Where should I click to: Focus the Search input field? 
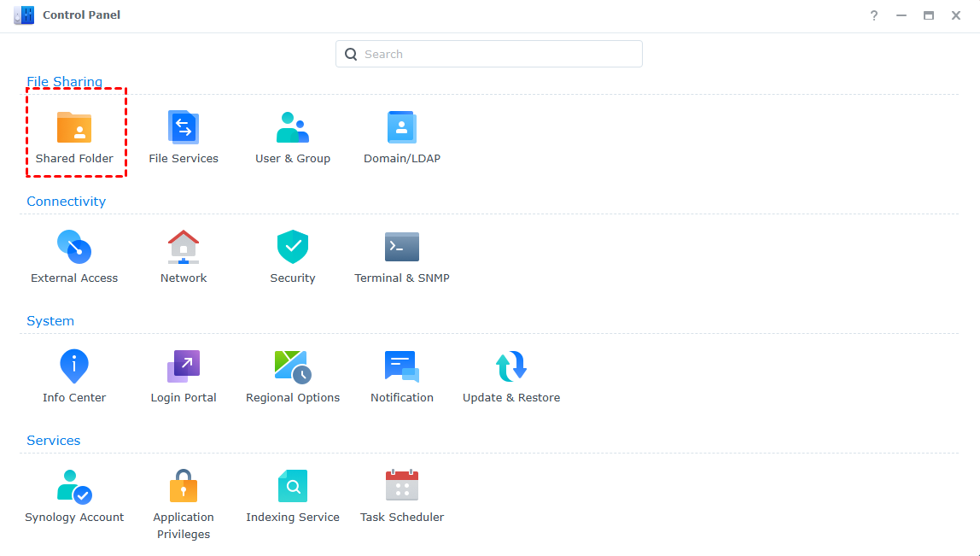point(489,54)
